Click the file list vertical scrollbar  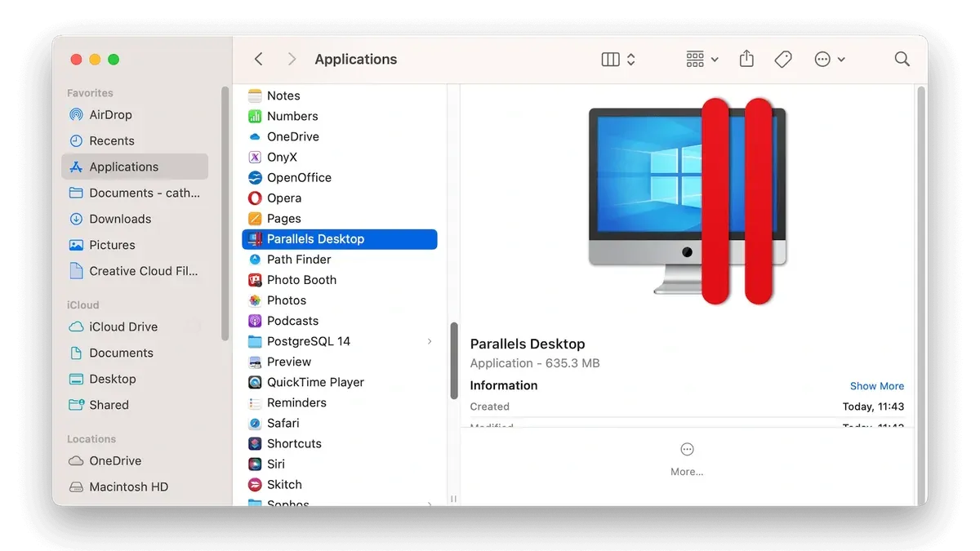click(x=454, y=360)
